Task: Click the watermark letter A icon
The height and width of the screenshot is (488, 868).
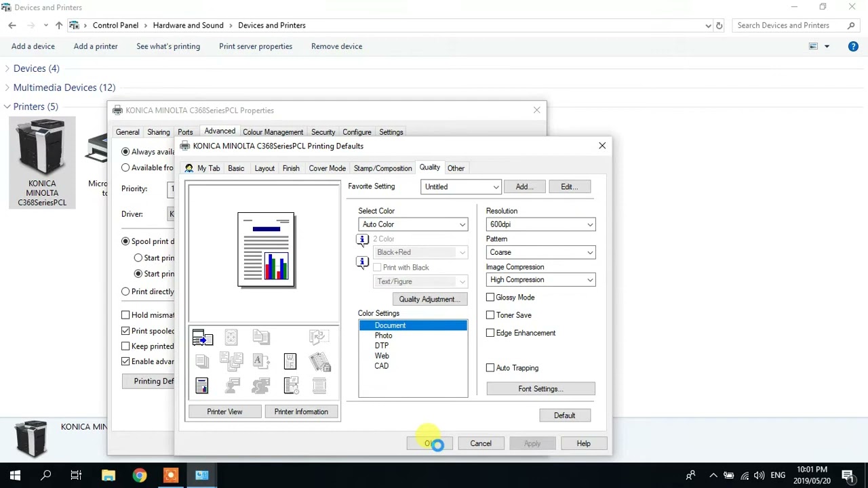Action: tap(261, 361)
